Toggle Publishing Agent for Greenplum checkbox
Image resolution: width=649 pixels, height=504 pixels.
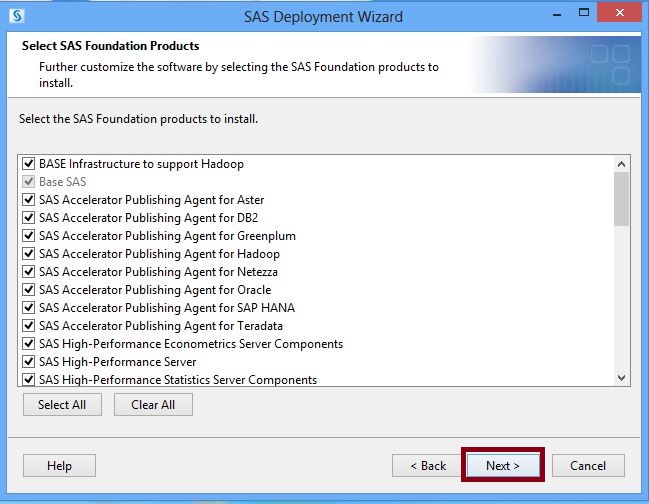click(28, 235)
